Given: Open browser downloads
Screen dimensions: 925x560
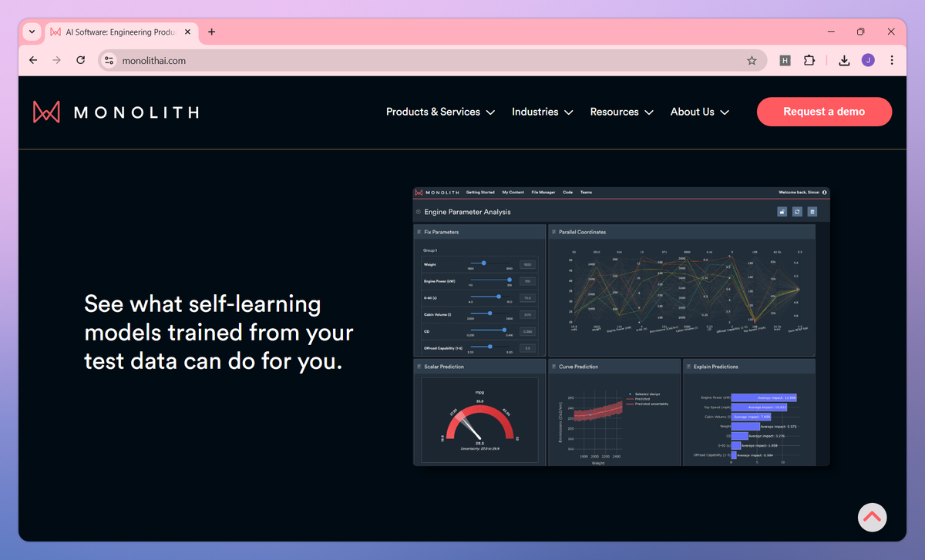Looking at the screenshot, I should [844, 60].
